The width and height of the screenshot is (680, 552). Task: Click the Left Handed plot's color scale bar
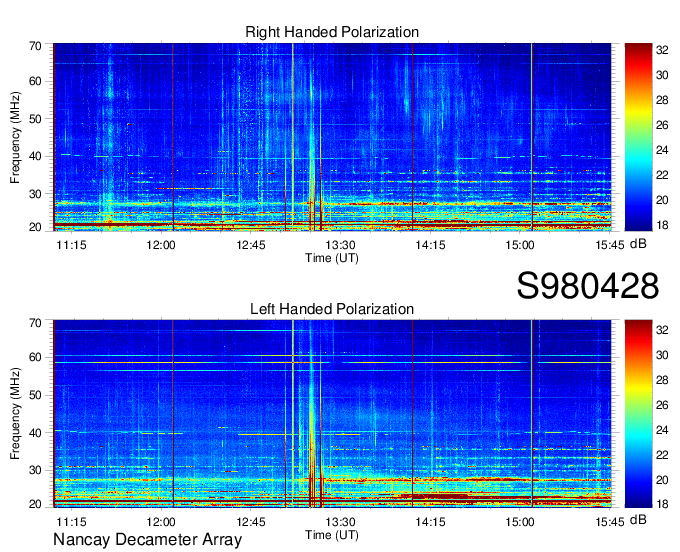[638, 414]
